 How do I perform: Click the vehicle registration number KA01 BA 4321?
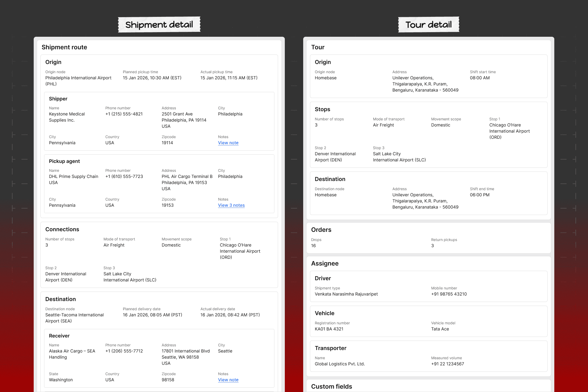[x=329, y=329]
